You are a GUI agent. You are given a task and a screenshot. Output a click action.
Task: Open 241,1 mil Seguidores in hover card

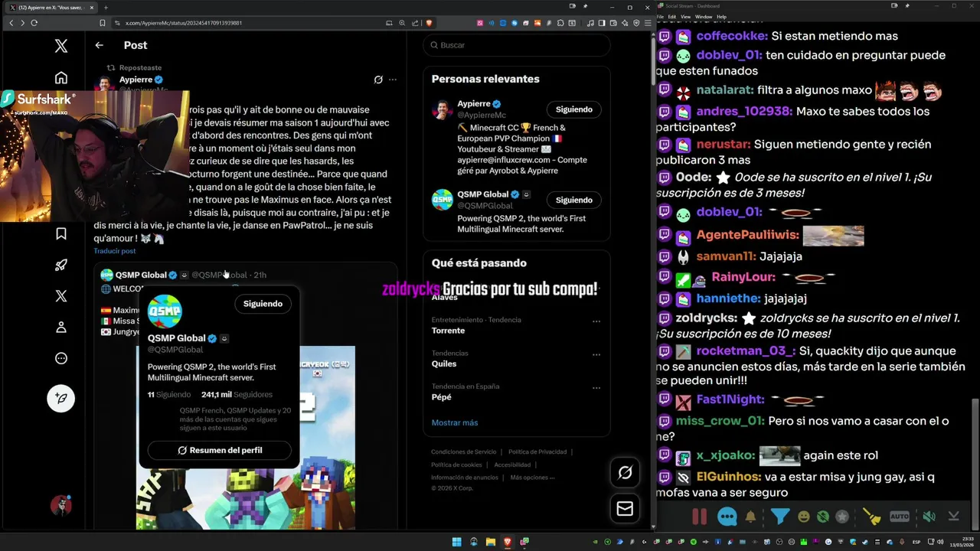point(237,395)
